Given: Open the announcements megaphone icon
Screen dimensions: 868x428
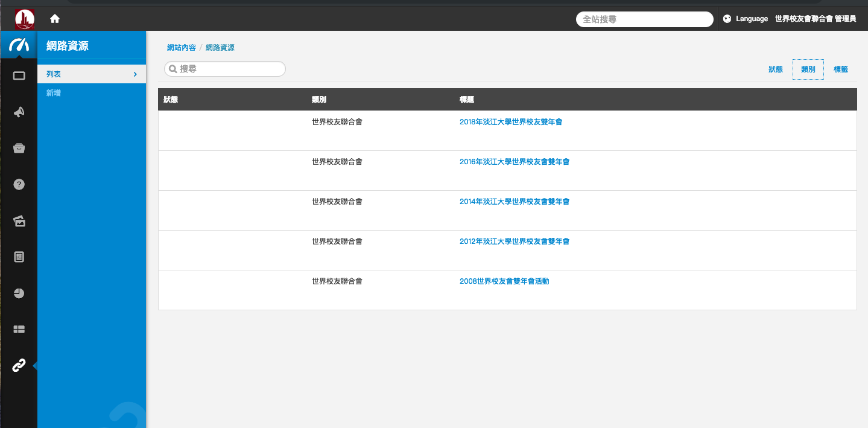Looking at the screenshot, I should coord(19,112).
